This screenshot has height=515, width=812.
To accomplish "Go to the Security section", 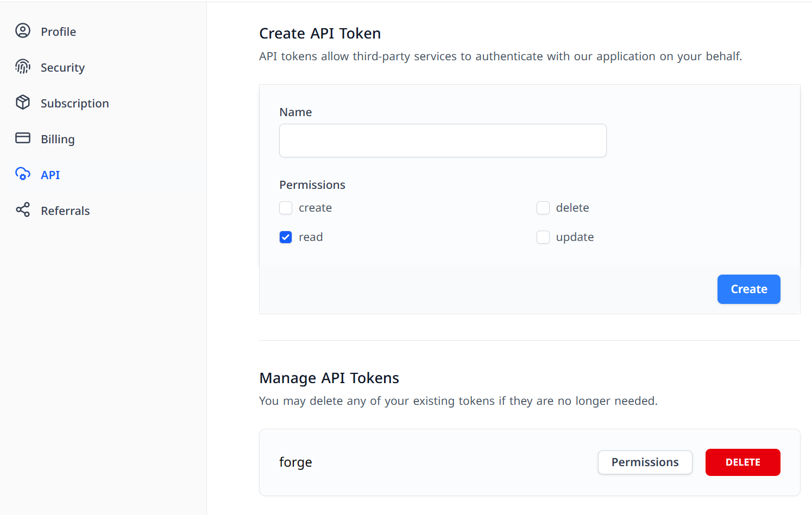I will (x=62, y=67).
